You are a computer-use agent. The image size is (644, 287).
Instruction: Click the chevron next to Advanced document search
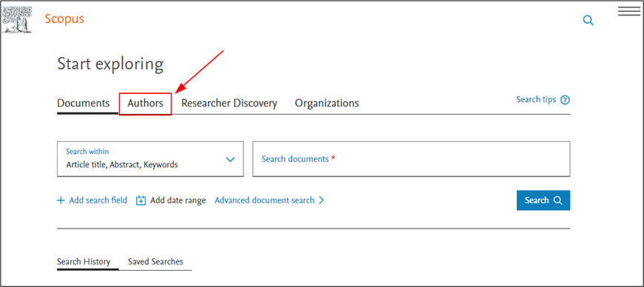point(321,200)
